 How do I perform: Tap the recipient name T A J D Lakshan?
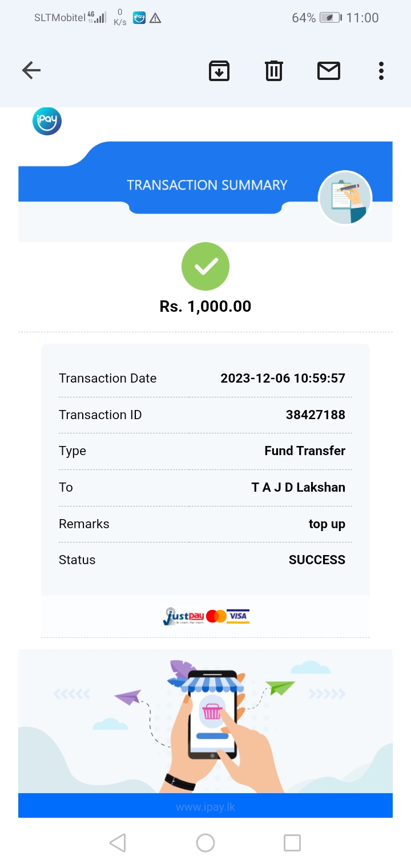pos(298,488)
